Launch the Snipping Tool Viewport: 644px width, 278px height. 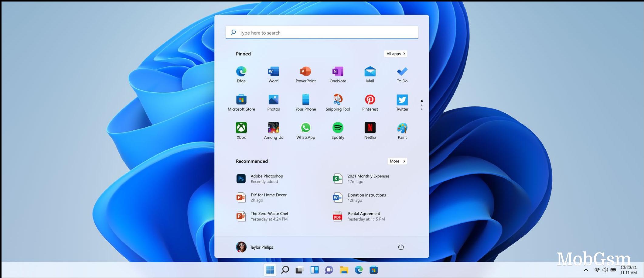coord(338,103)
